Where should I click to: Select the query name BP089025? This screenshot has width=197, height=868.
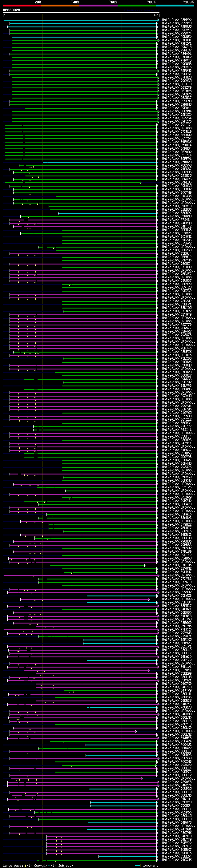click(x=11, y=10)
